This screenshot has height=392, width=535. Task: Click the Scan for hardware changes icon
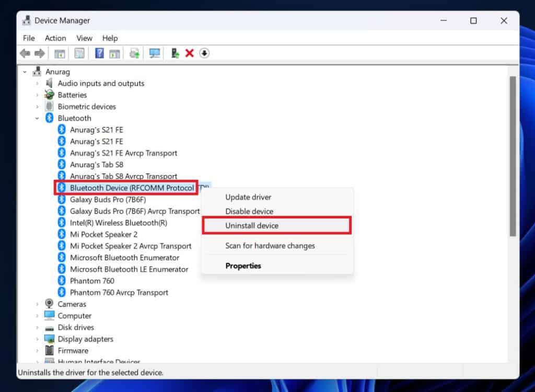[x=154, y=53]
